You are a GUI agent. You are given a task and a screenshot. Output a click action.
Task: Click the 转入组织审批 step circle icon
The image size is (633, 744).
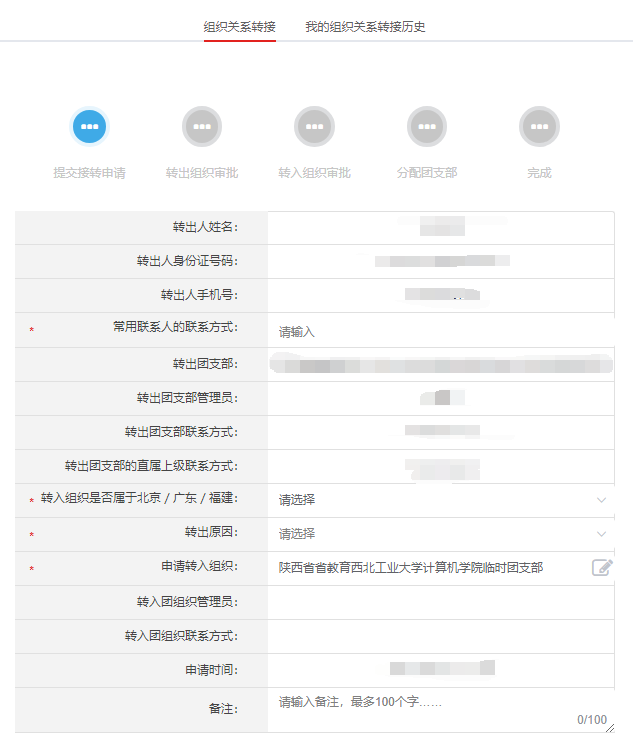(x=314, y=127)
